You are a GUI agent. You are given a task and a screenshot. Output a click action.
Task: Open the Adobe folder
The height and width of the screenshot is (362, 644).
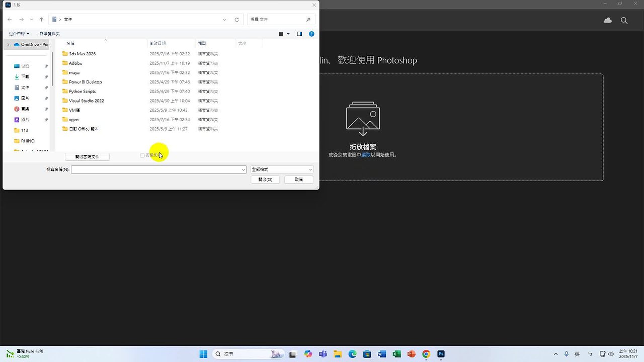75,63
